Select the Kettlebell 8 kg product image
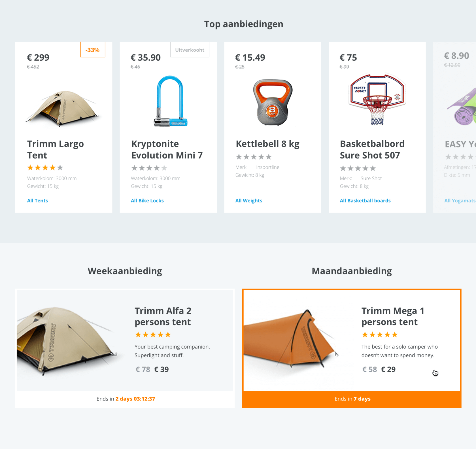The image size is (476, 449). tap(273, 102)
